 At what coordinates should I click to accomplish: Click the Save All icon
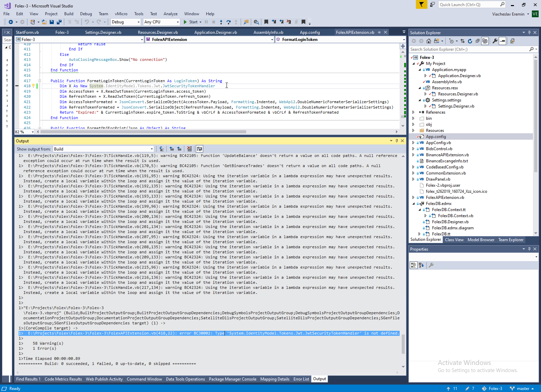click(59, 22)
